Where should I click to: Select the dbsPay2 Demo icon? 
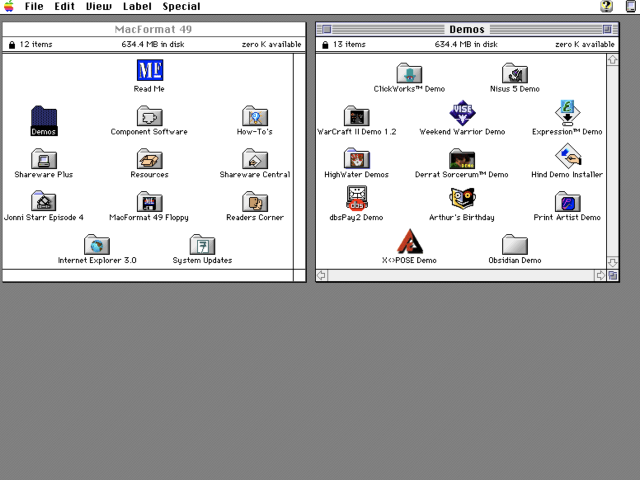[357, 198]
